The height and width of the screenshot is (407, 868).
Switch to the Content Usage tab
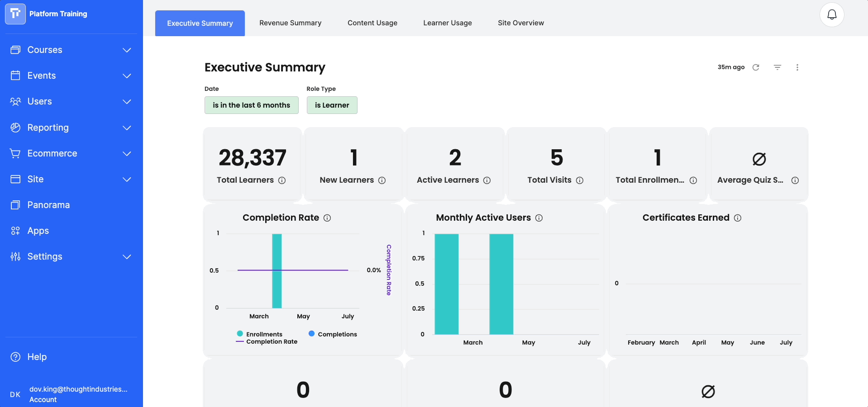(x=372, y=23)
